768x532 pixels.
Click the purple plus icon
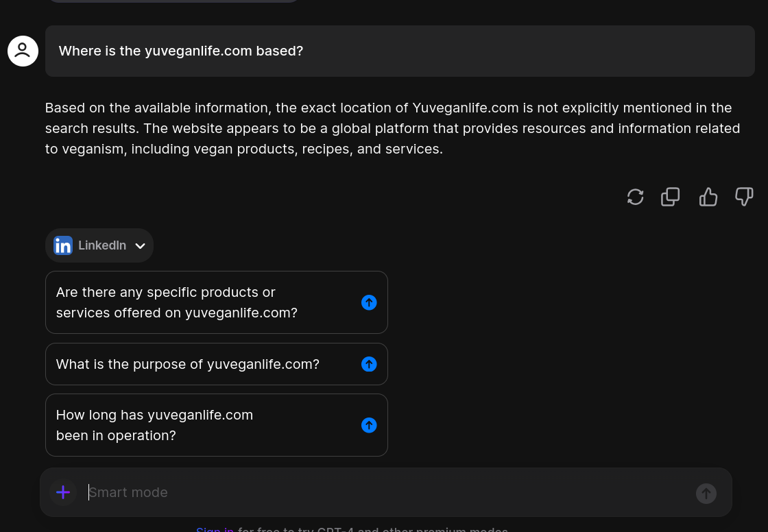point(63,492)
